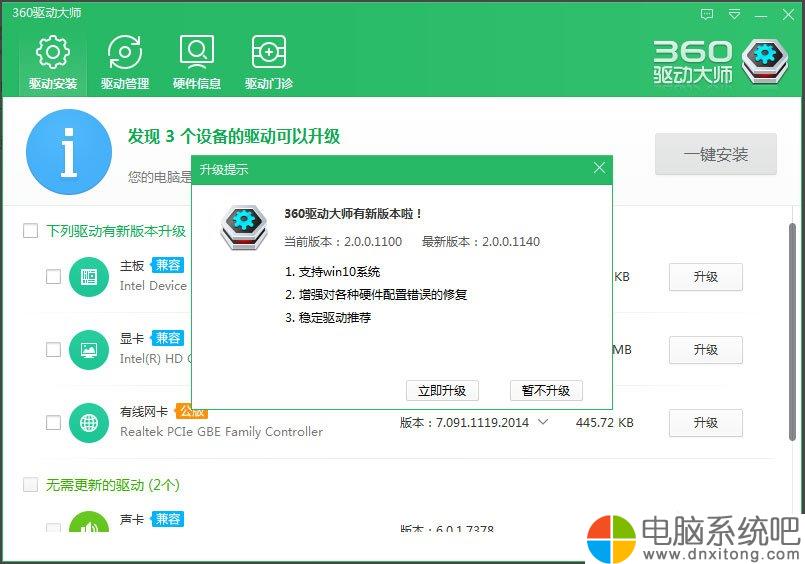Click the 445.72 KB size text
Image resolution: width=805 pixels, height=564 pixels.
604,422
